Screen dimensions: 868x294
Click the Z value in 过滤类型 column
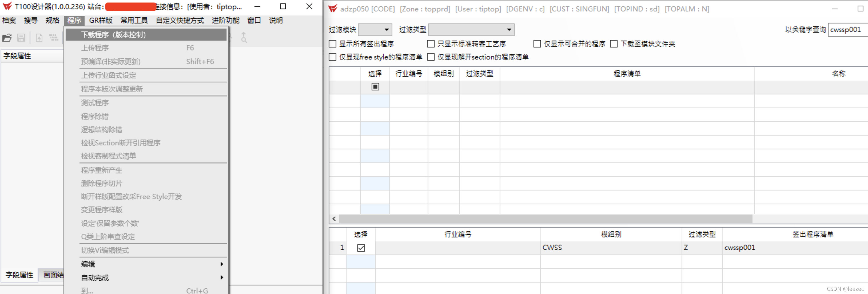tap(702, 248)
